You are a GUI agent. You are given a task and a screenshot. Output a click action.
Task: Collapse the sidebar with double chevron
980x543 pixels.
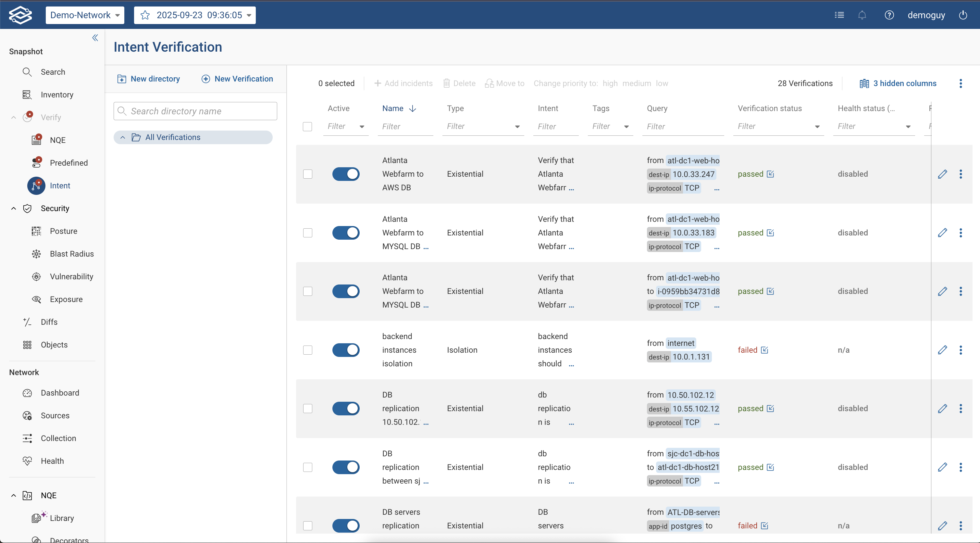[x=95, y=38]
